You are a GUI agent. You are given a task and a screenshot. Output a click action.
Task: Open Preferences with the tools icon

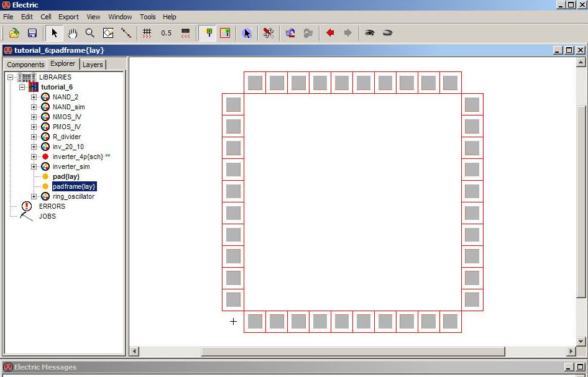(268, 33)
